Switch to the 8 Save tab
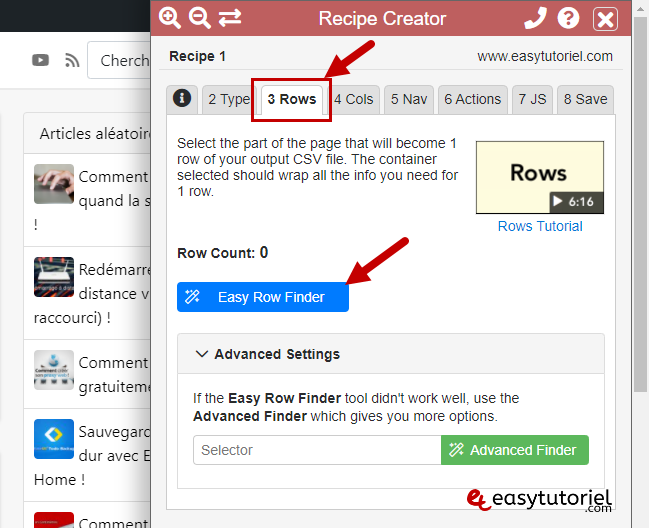 [x=585, y=99]
